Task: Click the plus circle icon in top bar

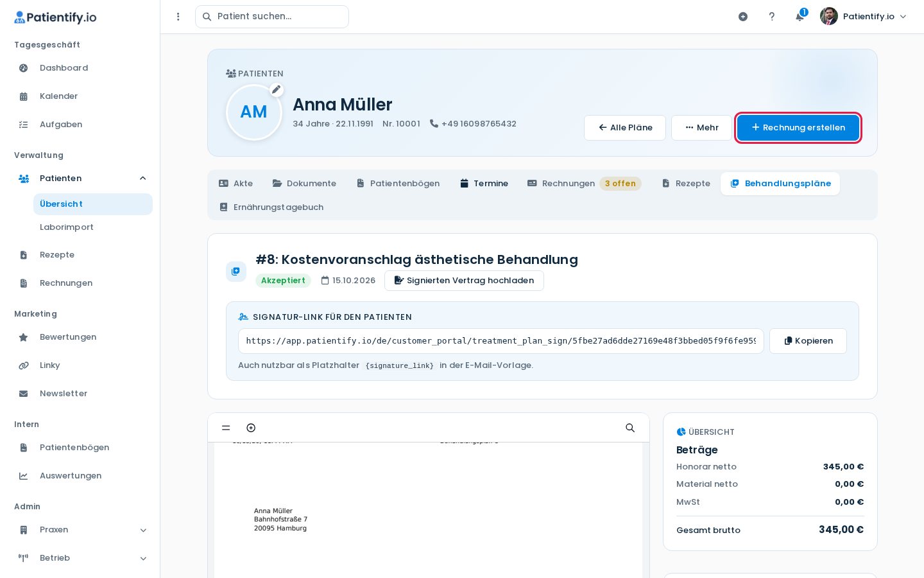Action: point(743,17)
